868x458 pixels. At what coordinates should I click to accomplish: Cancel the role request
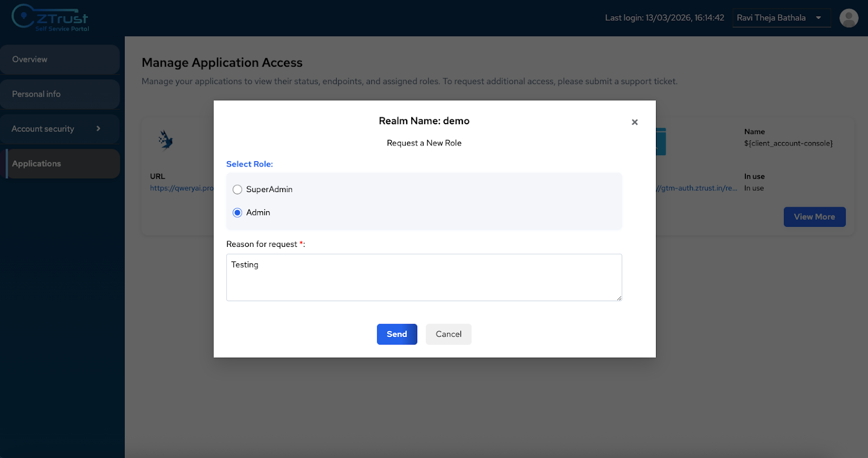click(x=448, y=334)
